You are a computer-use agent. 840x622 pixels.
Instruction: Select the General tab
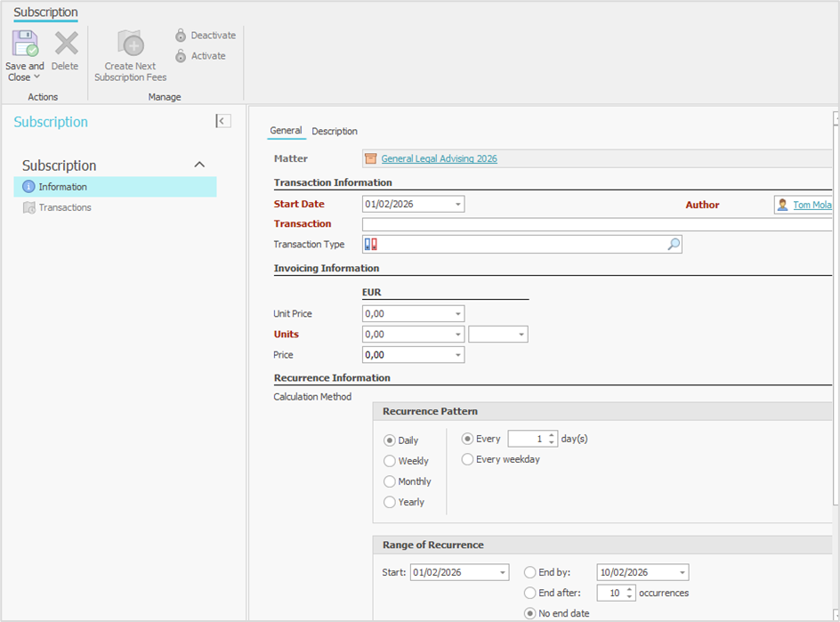(286, 131)
